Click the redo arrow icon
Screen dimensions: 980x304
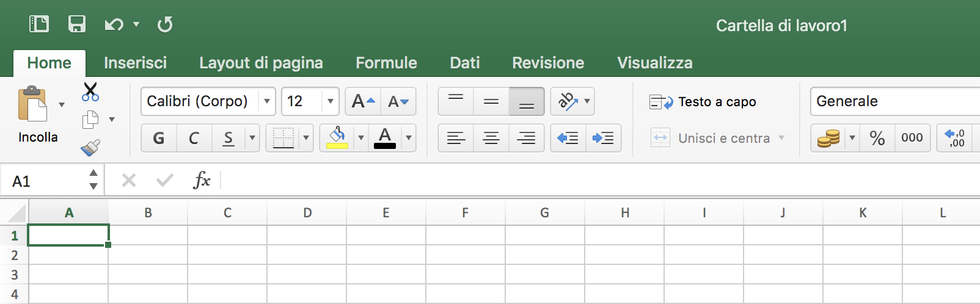[165, 24]
